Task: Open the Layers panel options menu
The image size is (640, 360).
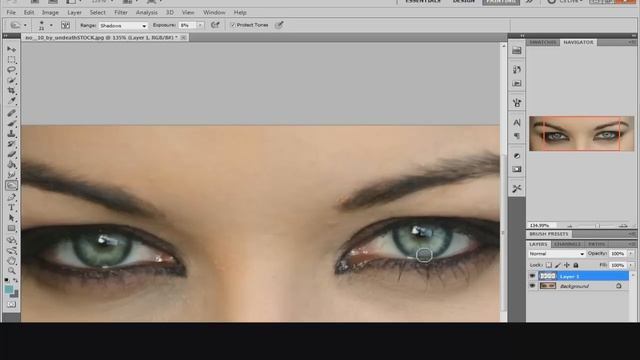Action: (631, 244)
